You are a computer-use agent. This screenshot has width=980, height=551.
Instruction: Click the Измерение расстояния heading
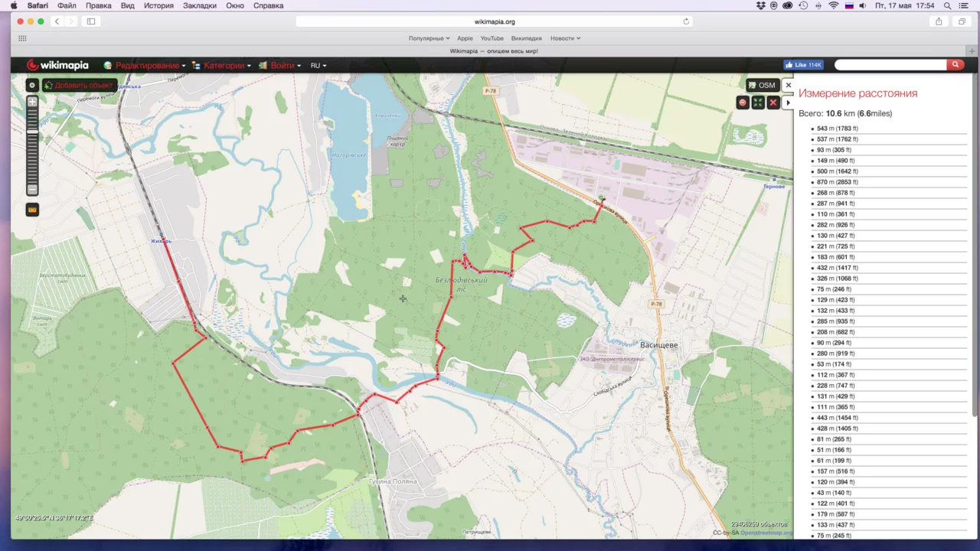pos(857,93)
